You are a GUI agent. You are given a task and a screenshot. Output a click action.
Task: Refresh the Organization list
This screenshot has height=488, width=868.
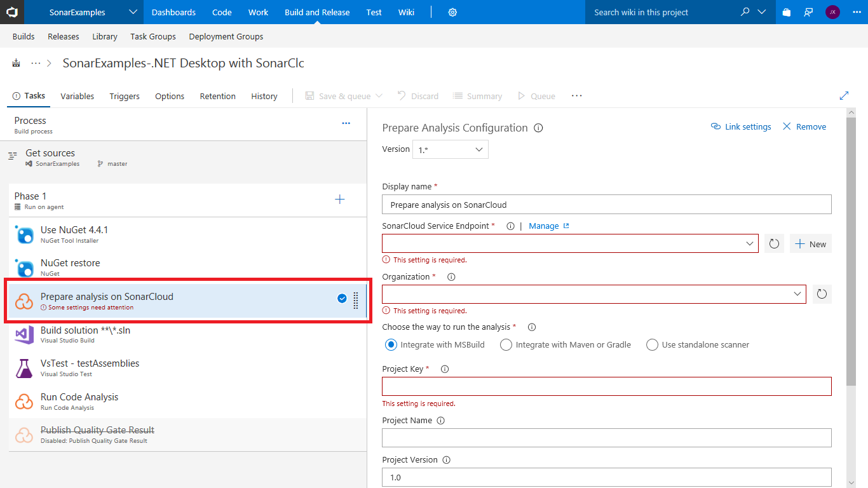pyautogui.click(x=822, y=294)
